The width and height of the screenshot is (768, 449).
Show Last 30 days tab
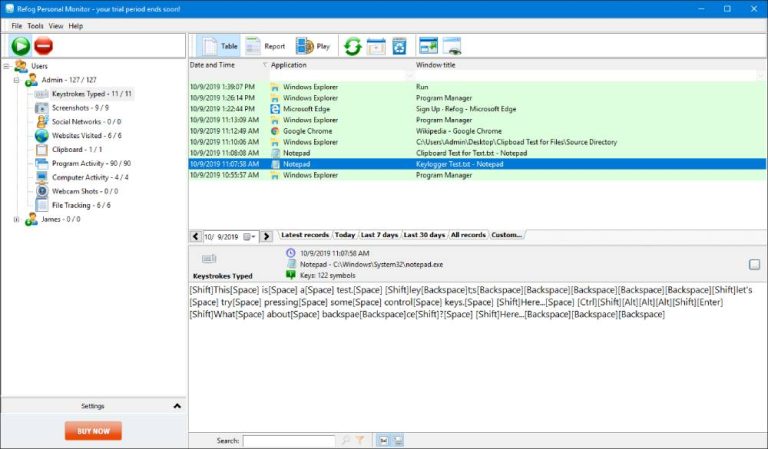pyautogui.click(x=424, y=235)
